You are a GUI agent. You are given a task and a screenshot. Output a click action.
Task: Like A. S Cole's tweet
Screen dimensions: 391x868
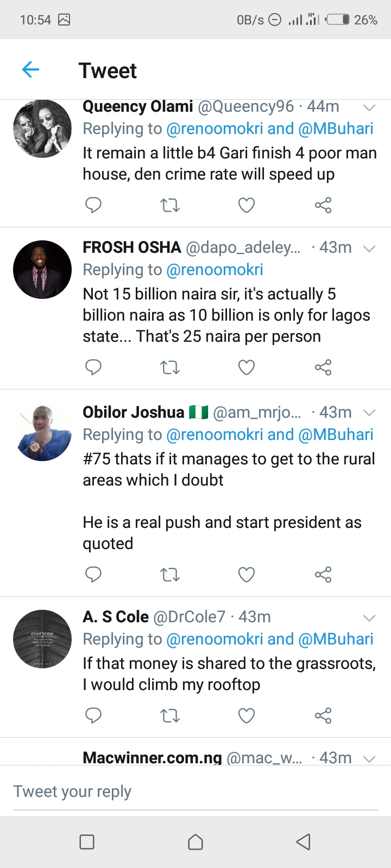pyautogui.click(x=247, y=716)
